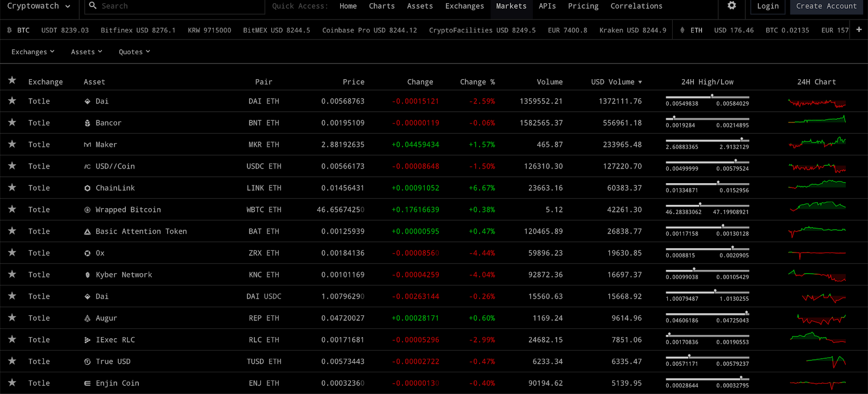Click the IExec RLC asset icon

tap(87, 340)
